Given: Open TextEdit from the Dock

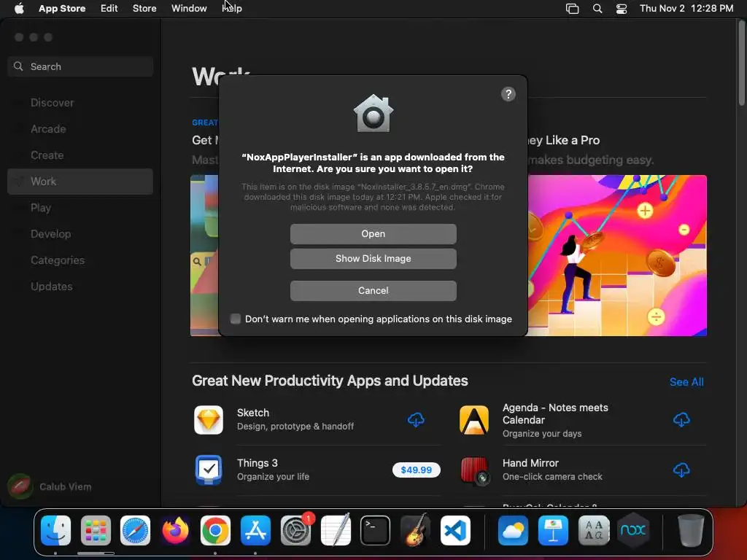Looking at the screenshot, I should pyautogui.click(x=336, y=531).
